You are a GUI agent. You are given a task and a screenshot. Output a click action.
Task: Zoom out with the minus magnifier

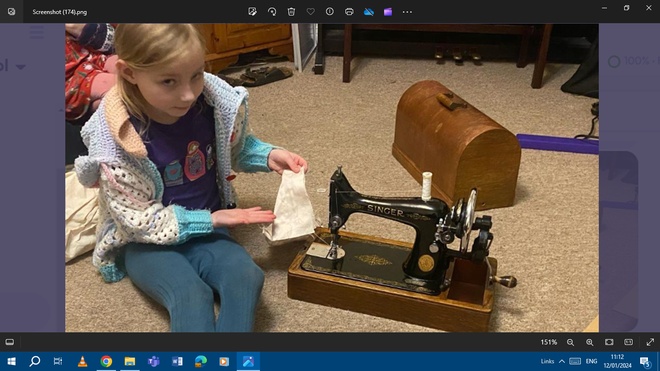(x=570, y=342)
